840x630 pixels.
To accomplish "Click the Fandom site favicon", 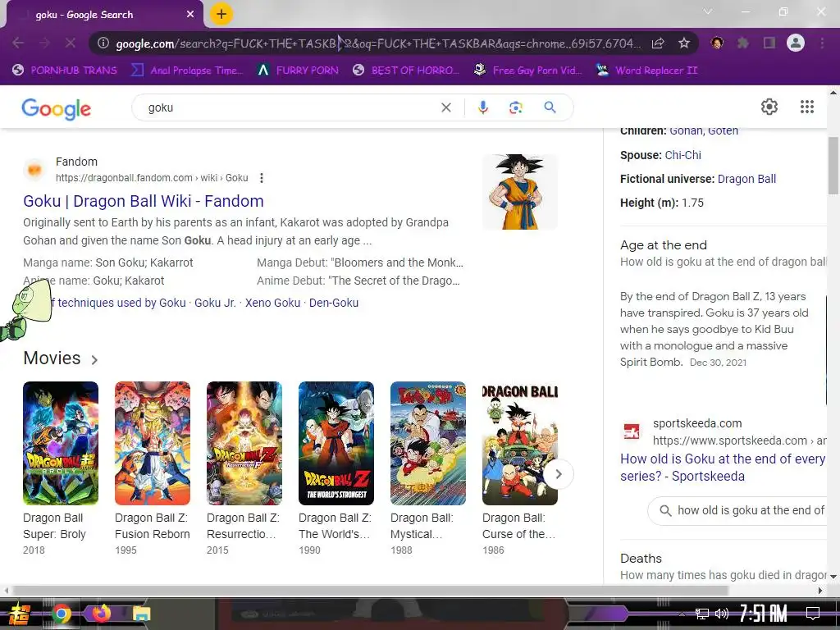I will click(x=34, y=170).
